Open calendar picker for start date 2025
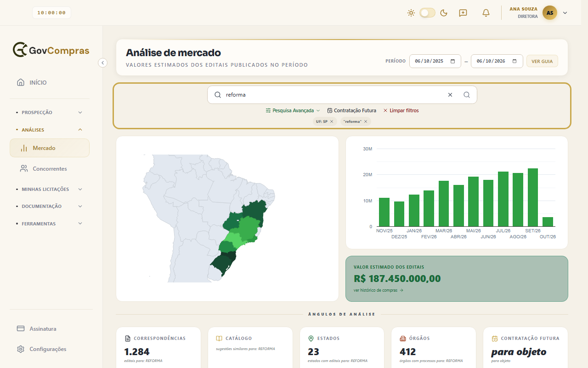This screenshot has height=368, width=588. click(452, 61)
